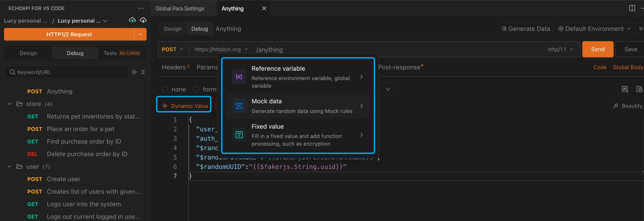Viewport: 644px width, 221px height.
Task: Click the cloud upload icon
Action: [132, 20]
